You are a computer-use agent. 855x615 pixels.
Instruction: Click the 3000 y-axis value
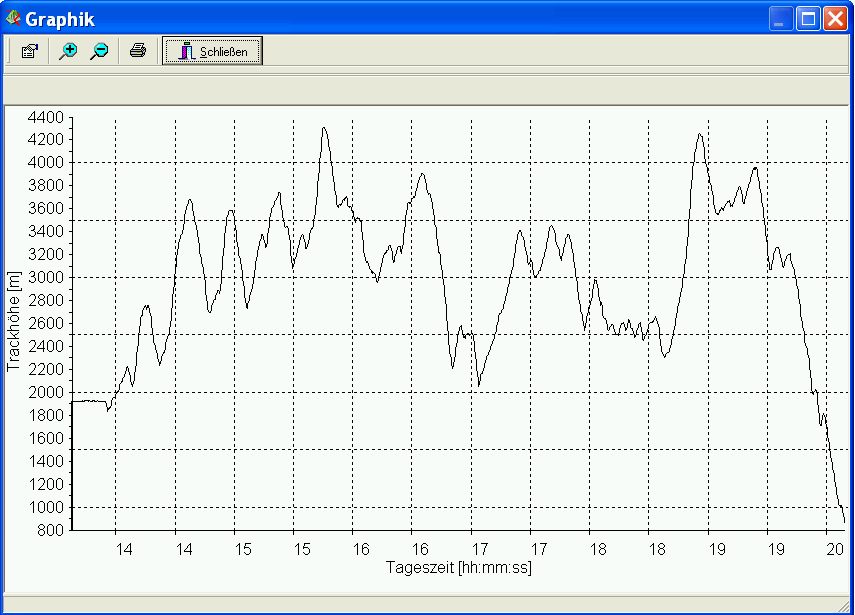(45, 277)
